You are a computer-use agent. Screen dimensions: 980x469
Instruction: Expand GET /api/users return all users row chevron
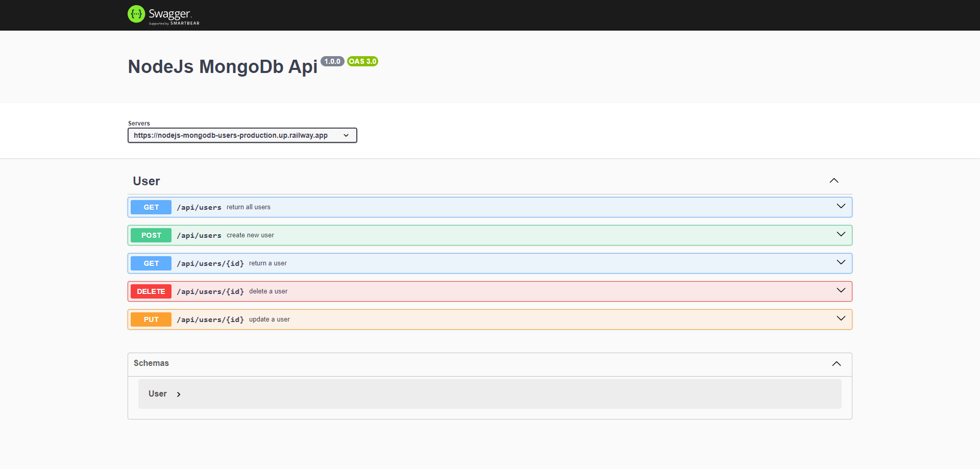click(841, 206)
